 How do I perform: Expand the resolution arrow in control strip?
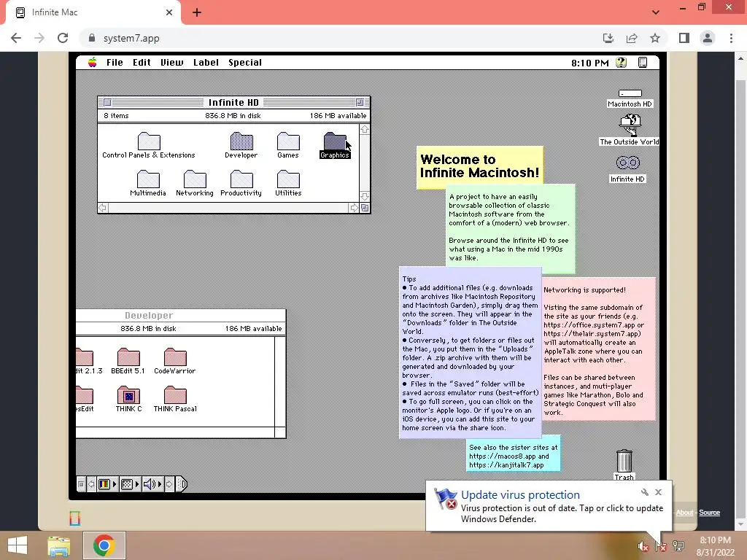pyautogui.click(x=137, y=484)
